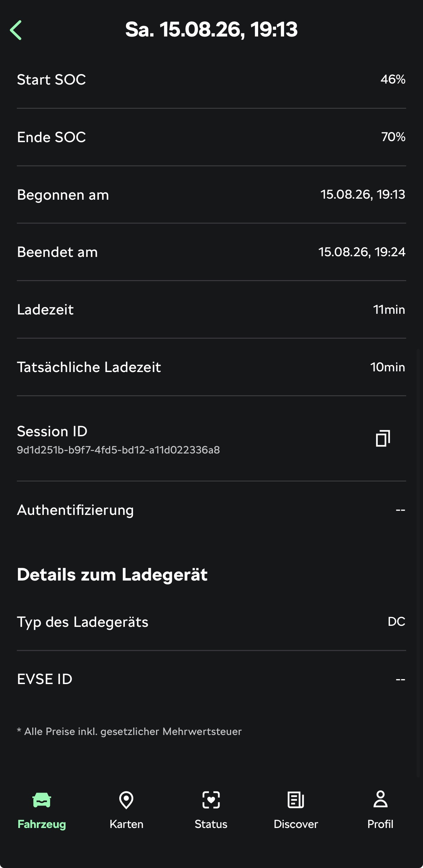Click the Ende SOC 70% value
The image size is (423, 868).
tap(393, 137)
